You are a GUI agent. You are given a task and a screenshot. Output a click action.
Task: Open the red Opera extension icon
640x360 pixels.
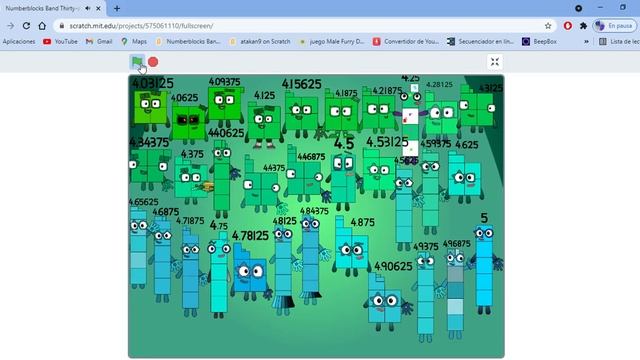click(567, 26)
